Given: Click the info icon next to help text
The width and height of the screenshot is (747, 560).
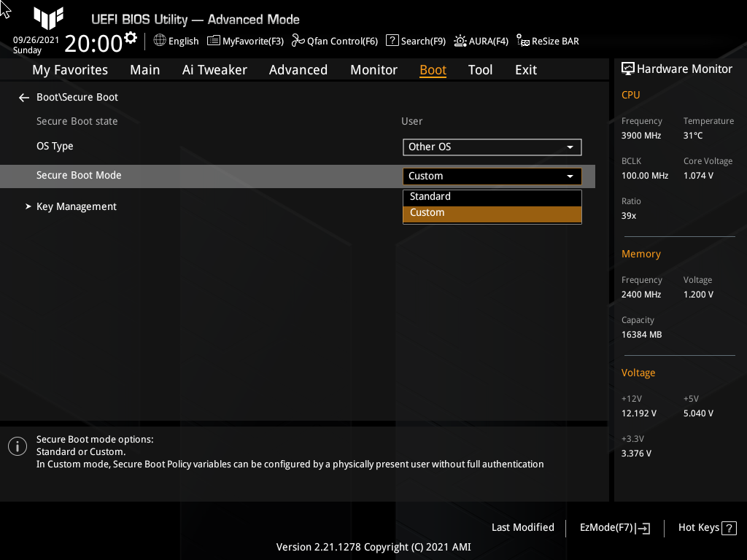Looking at the screenshot, I should pos(17,446).
